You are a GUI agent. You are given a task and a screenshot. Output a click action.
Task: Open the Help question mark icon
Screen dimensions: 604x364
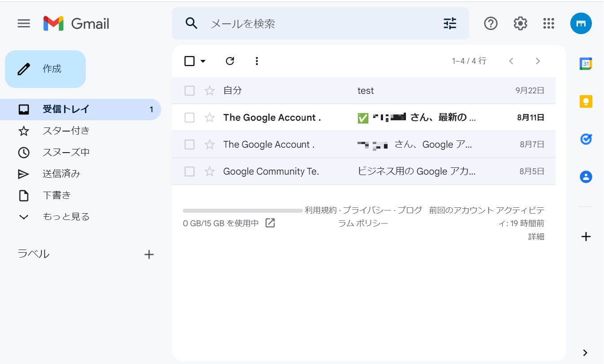491,23
